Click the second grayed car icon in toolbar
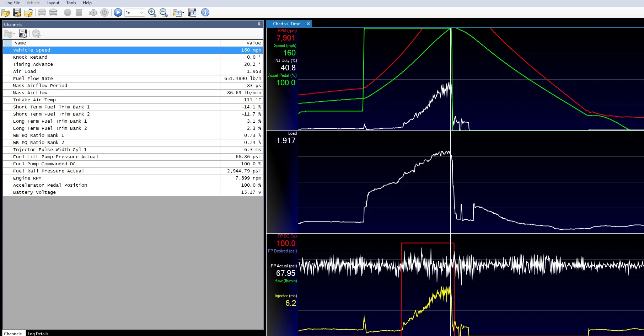 click(53, 12)
